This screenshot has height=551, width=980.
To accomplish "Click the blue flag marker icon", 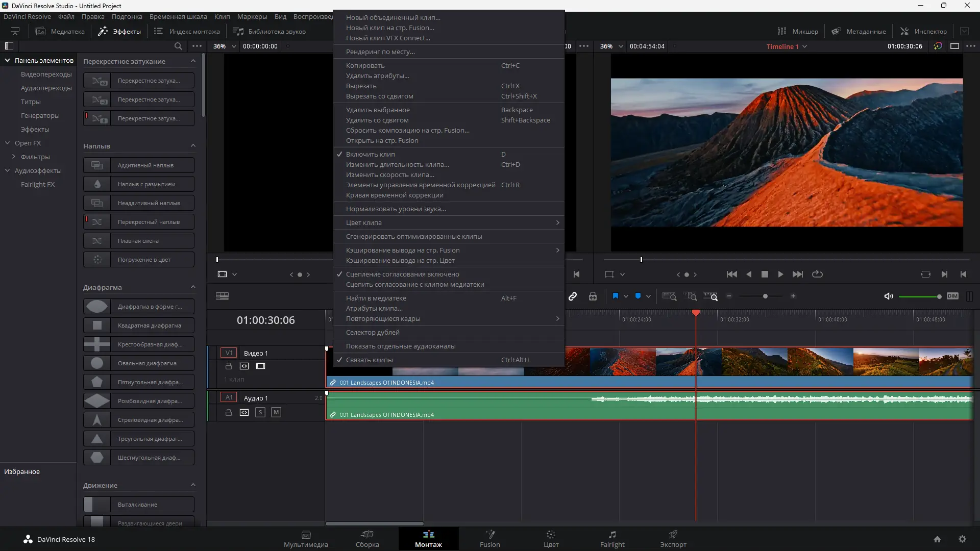I will (616, 296).
